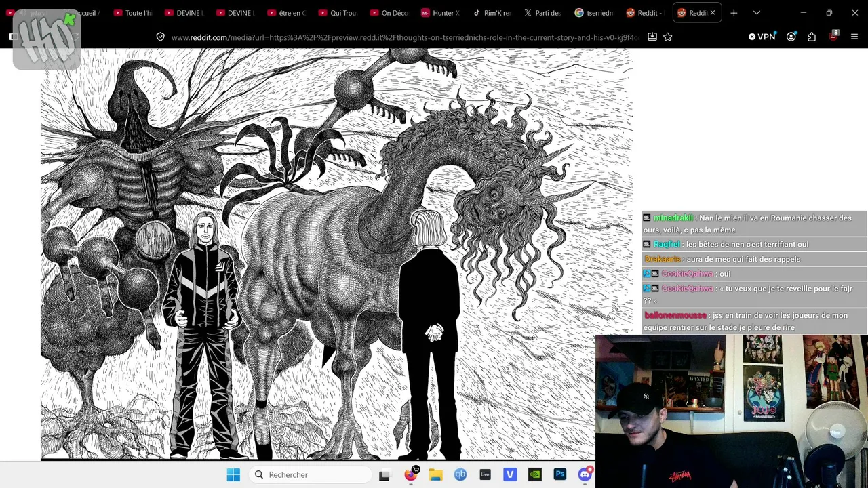Open the browser account icon
Image resolution: width=868 pixels, height=488 pixels.
click(x=791, y=37)
